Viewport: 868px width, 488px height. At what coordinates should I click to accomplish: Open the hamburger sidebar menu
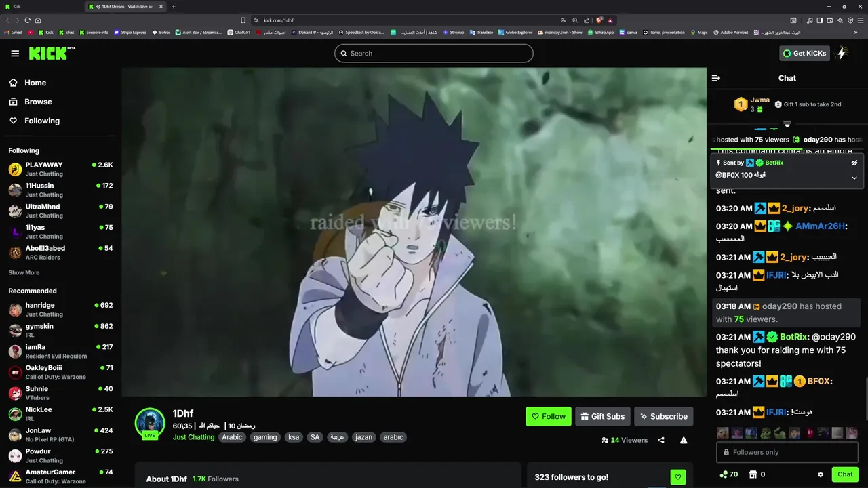tap(15, 53)
